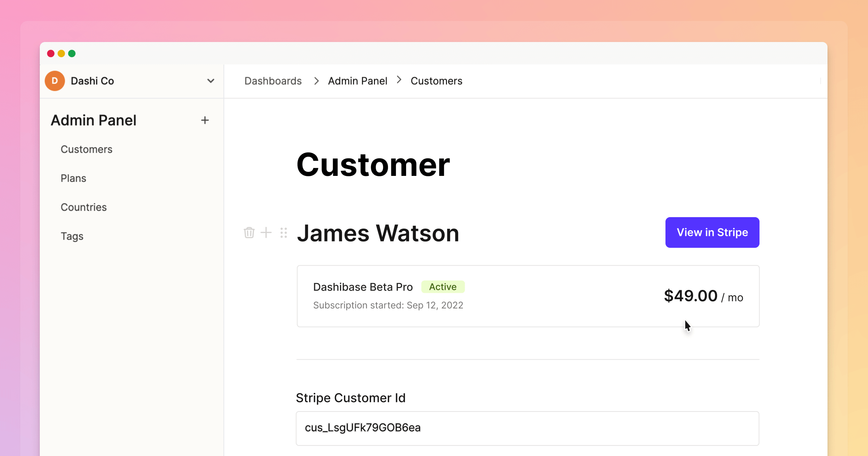Screen dimensions: 868x456
Task: Click the View in Stripe button
Action: 712,233
